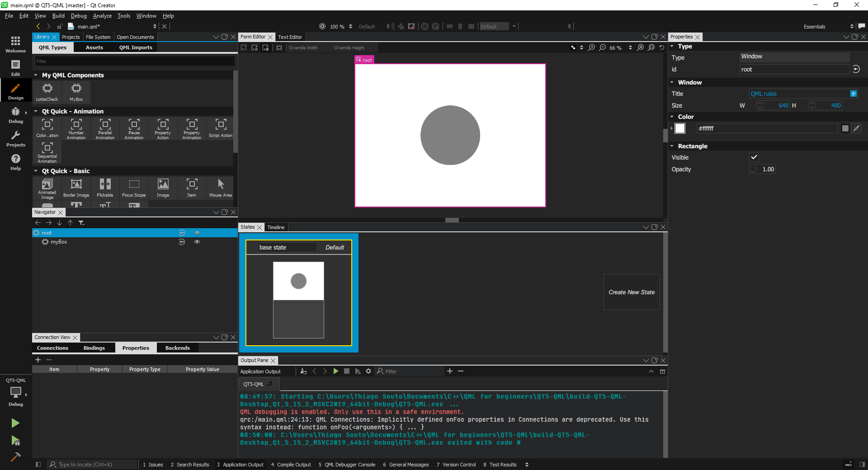Open the General Messages pane
The width and height of the screenshot is (868, 470).
(x=406, y=465)
